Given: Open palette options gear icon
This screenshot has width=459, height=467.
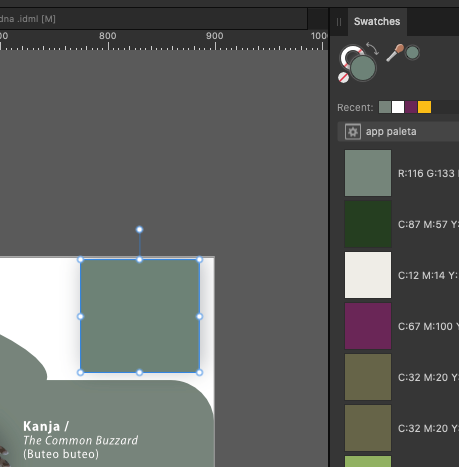Looking at the screenshot, I should (x=353, y=132).
